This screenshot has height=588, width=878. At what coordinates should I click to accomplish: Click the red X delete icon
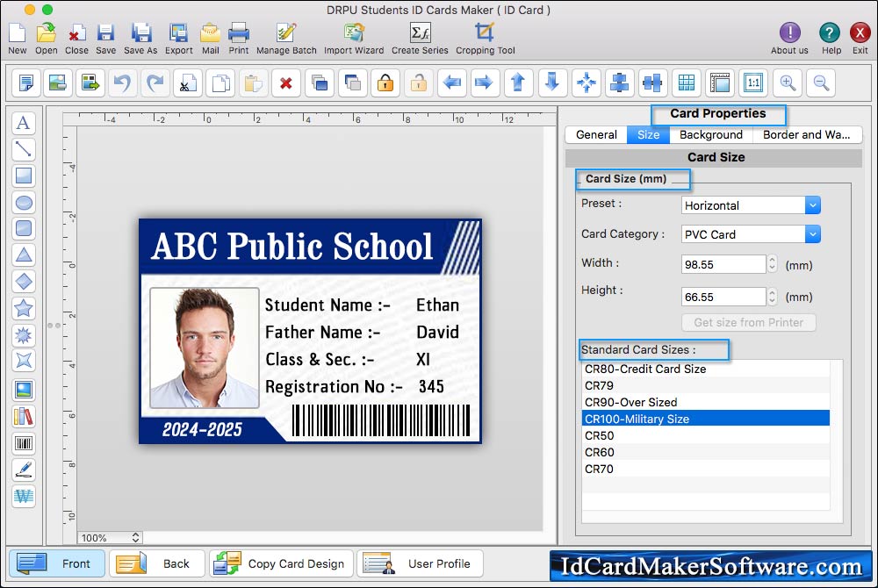(x=285, y=83)
